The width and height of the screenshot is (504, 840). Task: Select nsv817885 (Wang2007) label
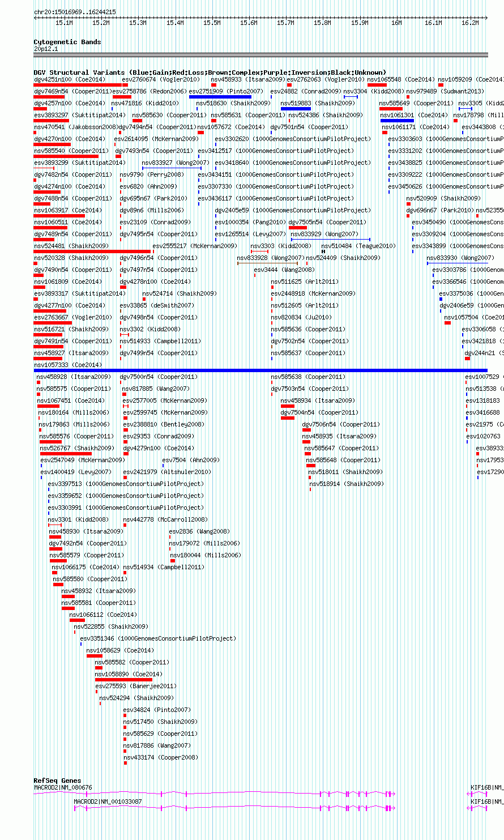point(156,389)
